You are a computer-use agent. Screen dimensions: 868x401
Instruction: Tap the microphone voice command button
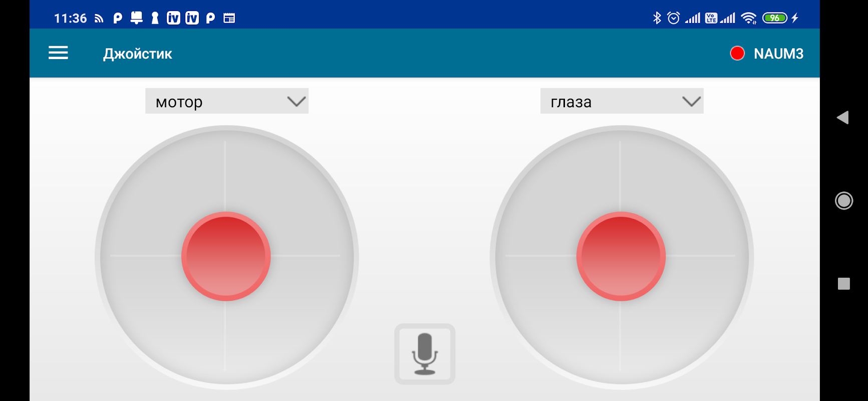[x=425, y=354]
